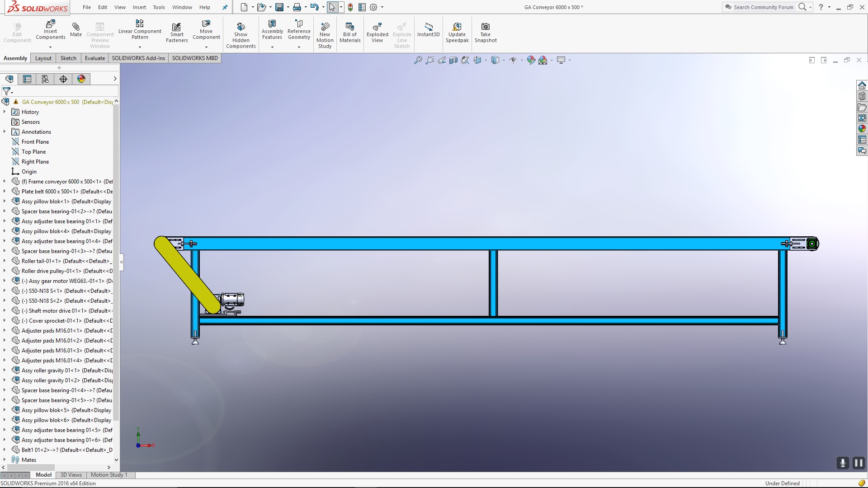Viewport: 868px width, 488px height.
Task: Click the filter icon in feature tree
Action: coord(7,91)
